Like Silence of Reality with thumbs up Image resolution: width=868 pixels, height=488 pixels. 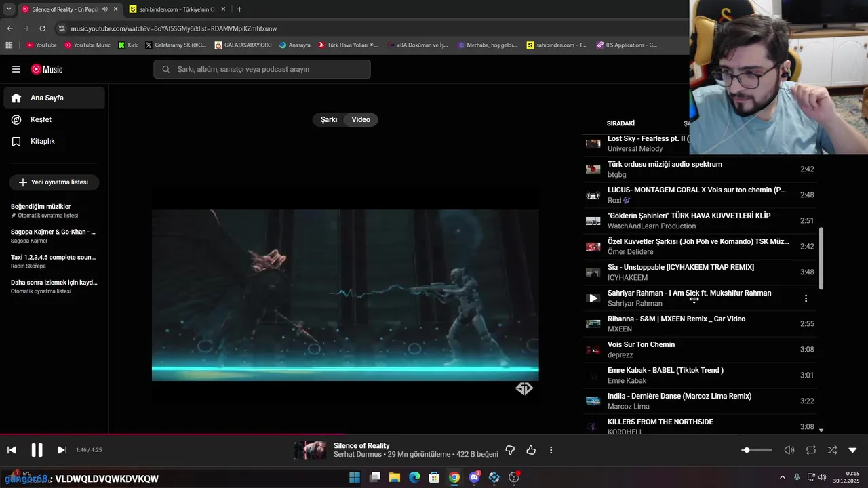531,450
